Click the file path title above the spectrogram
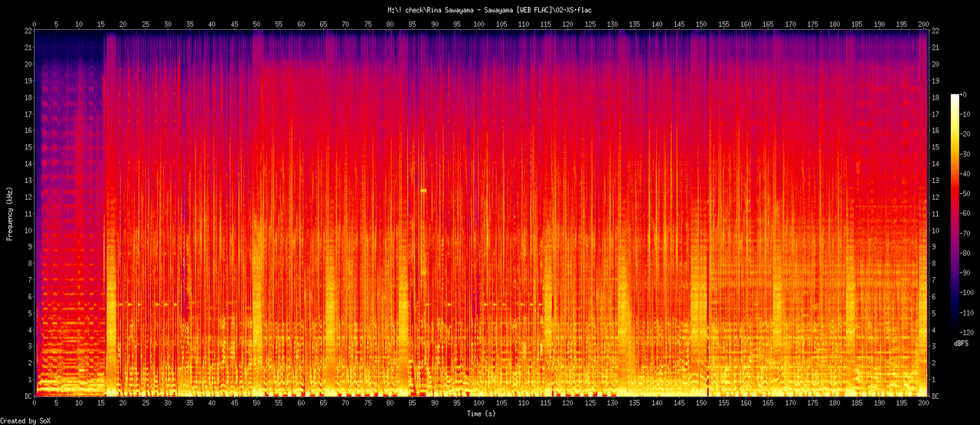This screenshot has width=980, height=425. pyautogui.click(x=490, y=10)
